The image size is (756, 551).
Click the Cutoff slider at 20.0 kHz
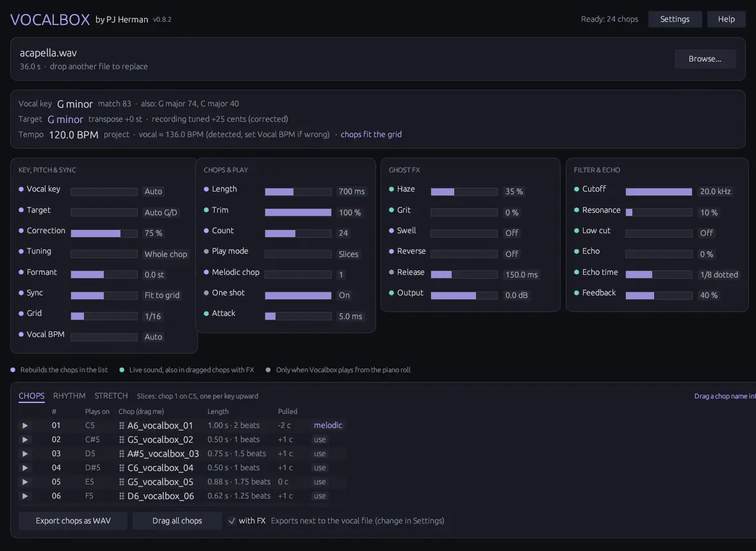point(659,192)
